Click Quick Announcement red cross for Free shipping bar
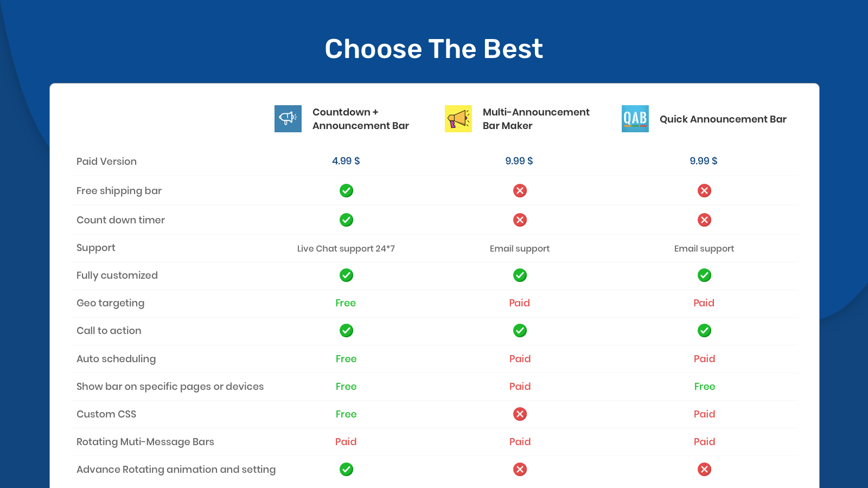 pos(704,191)
